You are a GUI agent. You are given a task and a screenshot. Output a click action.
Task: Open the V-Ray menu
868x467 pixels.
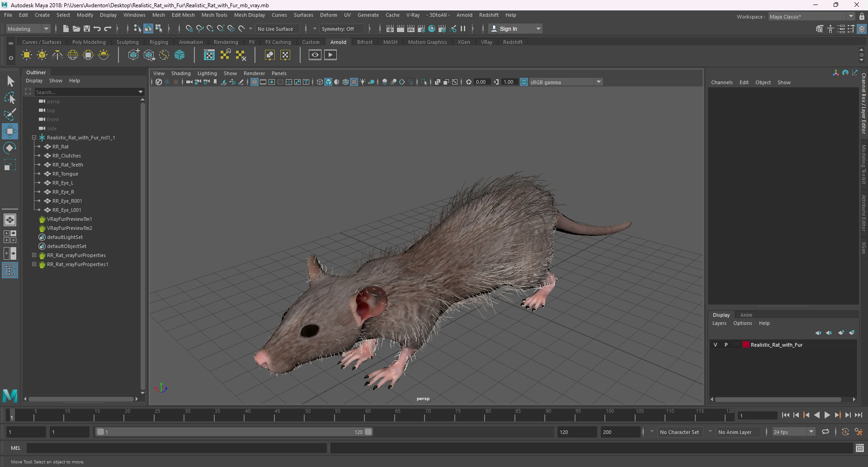point(413,15)
